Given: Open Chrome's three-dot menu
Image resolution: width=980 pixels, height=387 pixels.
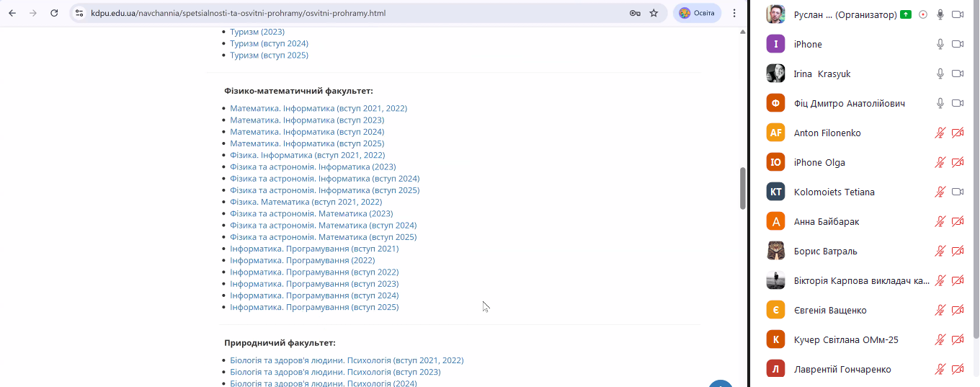Looking at the screenshot, I should (734, 13).
